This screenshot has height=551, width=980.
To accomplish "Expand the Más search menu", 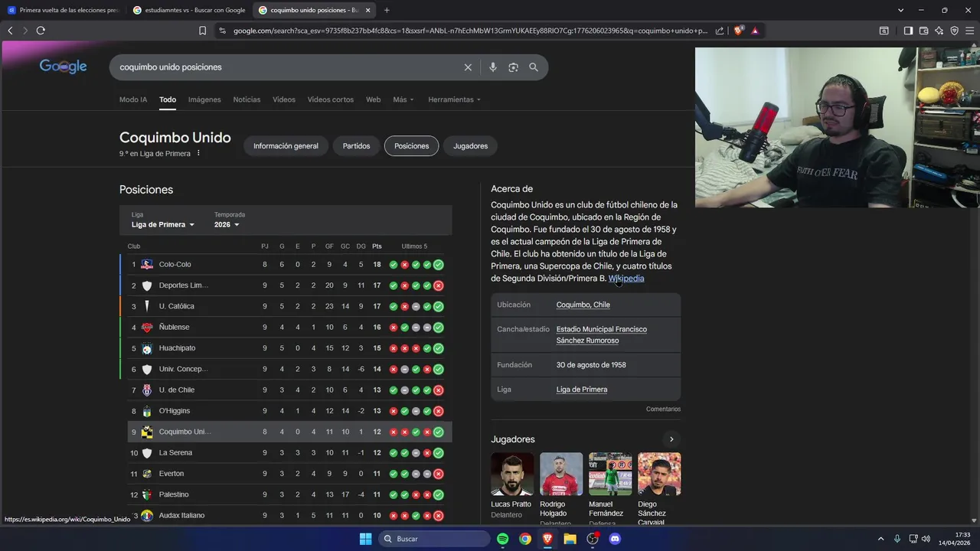I will point(403,99).
